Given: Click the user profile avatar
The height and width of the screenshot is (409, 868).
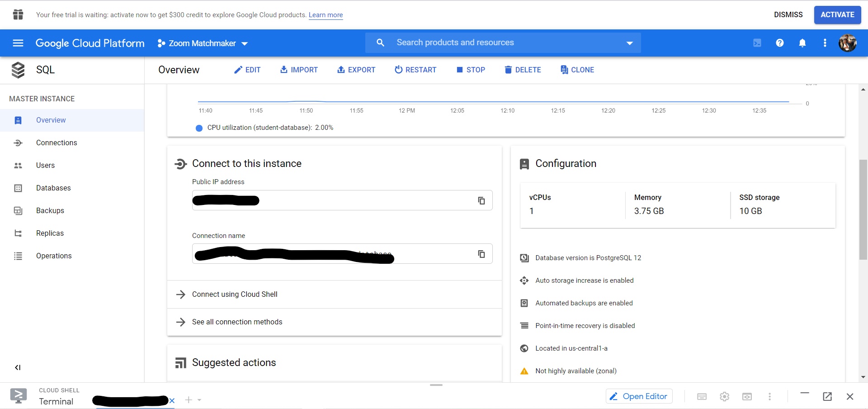Looking at the screenshot, I should coord(848,43).
